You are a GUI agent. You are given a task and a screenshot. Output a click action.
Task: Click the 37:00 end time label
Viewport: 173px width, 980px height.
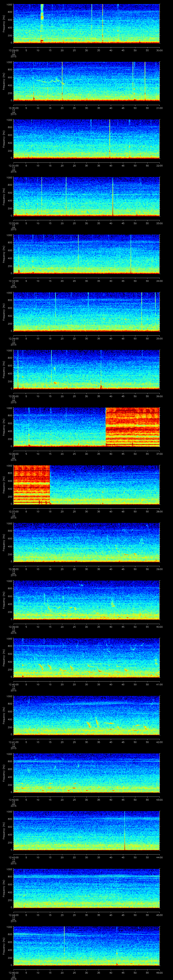[x=159, y=454]
